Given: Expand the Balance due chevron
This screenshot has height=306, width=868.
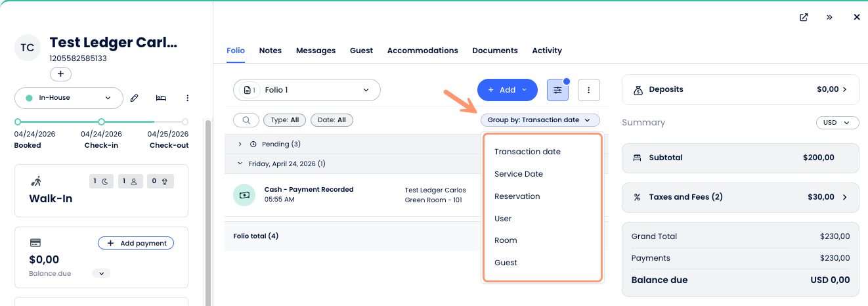Looking at the screenshot, I should pyautogui.click(x=102, y=273).
